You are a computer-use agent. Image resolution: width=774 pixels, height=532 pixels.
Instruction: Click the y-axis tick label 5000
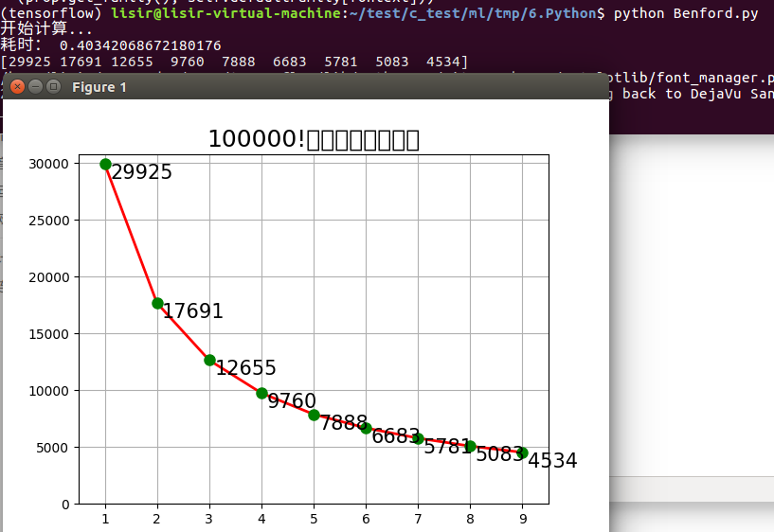pos(52,448)
